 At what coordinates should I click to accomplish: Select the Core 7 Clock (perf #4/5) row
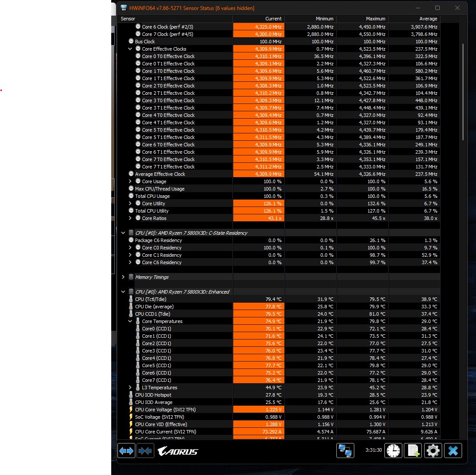pyautogui.click(x=279, y=34)
